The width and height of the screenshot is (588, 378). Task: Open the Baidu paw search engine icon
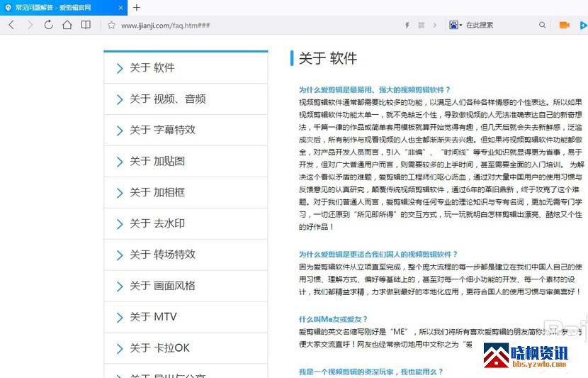pos(453,25)
